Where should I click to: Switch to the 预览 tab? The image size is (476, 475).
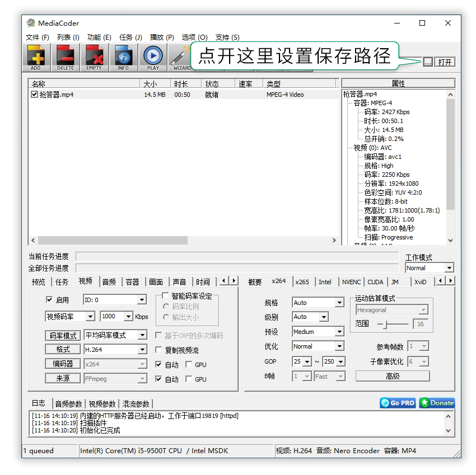38,282
